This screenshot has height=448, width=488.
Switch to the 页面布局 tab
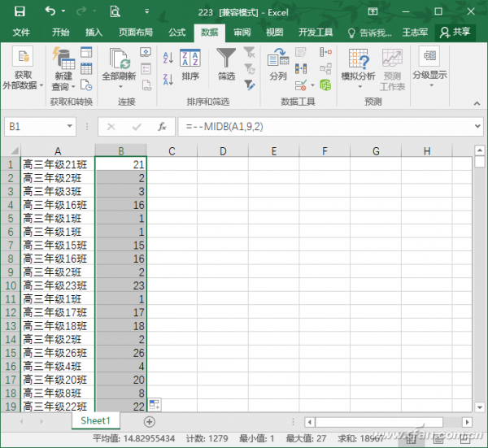click(x=135, y=32)
